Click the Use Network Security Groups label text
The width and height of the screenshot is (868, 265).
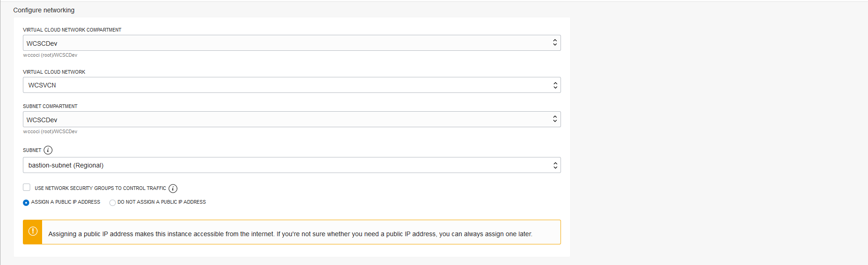pos(100,188)
